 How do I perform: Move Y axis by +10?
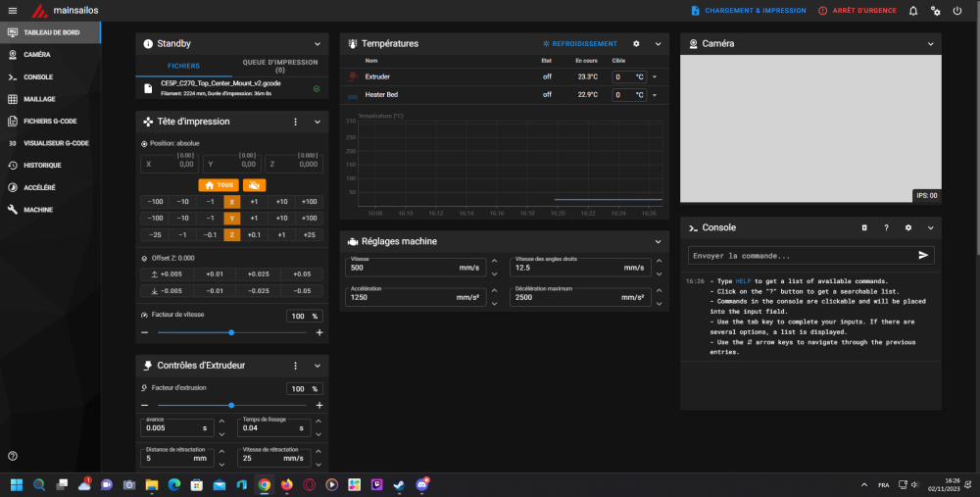(282, 219)
